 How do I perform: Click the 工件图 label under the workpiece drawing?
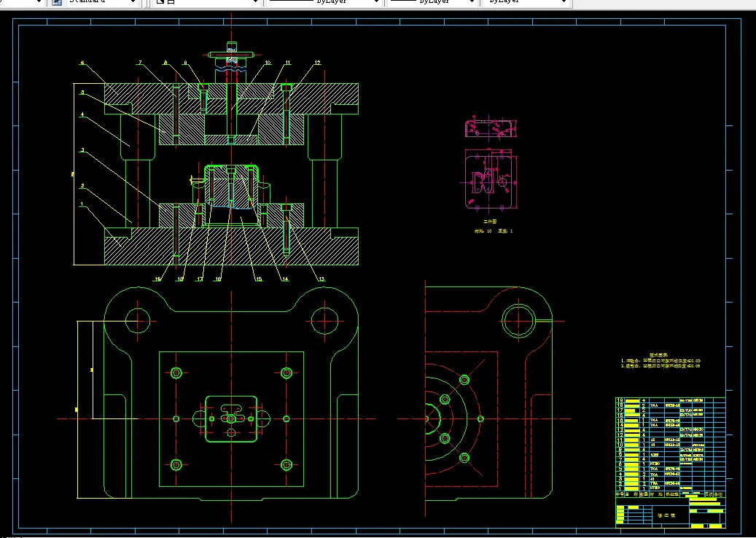click(x=490, y=222)
